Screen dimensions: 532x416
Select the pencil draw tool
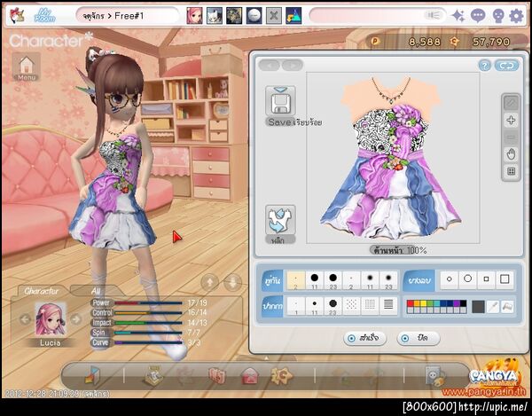click(x=511, y=103)
